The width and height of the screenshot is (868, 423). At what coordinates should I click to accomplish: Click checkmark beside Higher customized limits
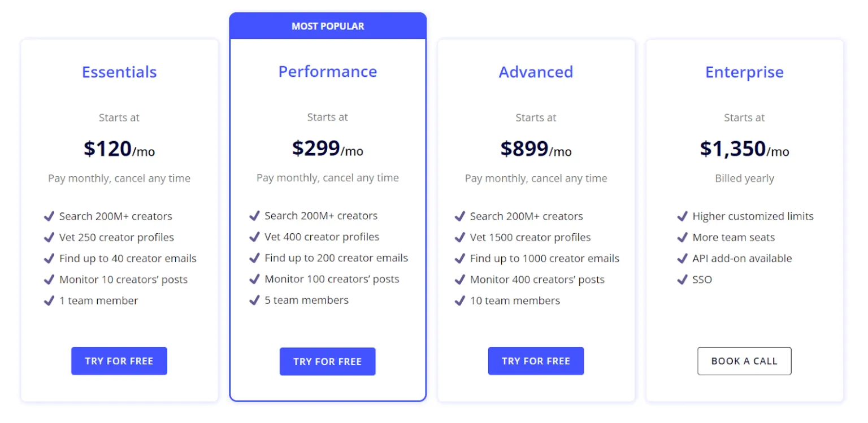click(683, 216)
